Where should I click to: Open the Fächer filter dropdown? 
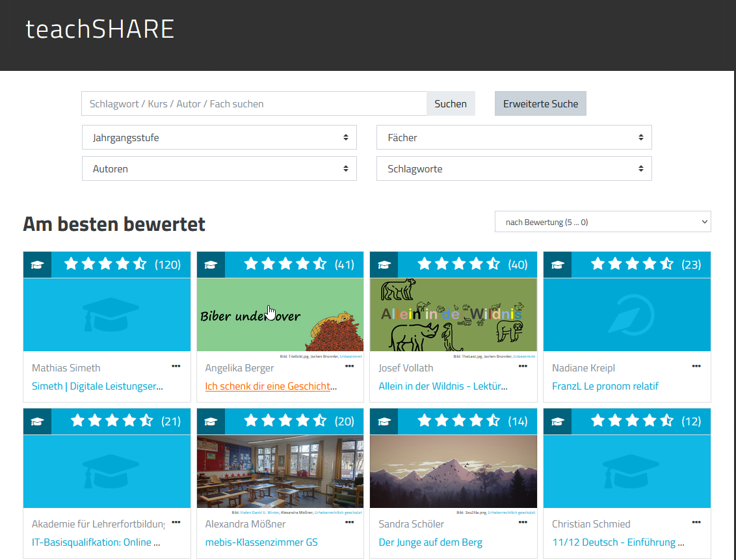514,138
